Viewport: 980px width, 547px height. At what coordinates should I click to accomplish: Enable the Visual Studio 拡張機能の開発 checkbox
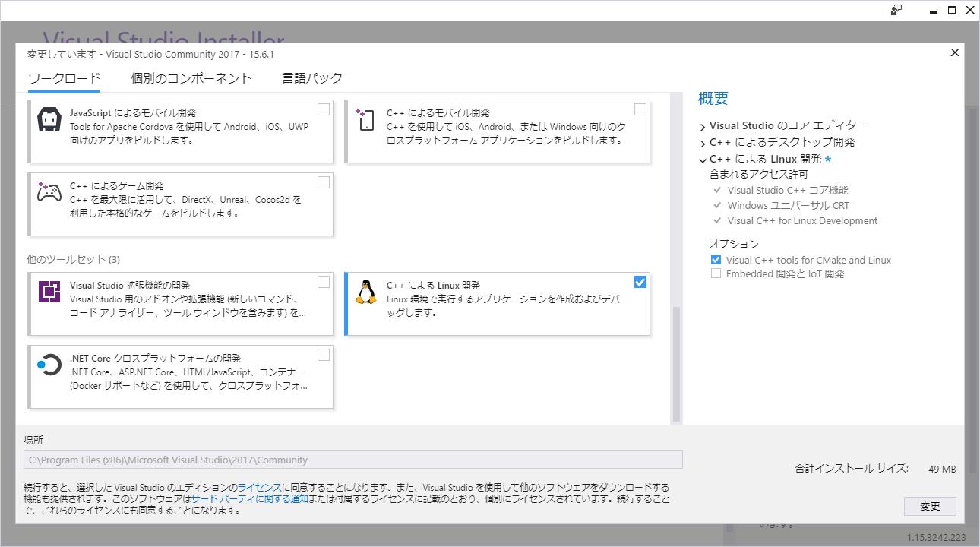324,282
